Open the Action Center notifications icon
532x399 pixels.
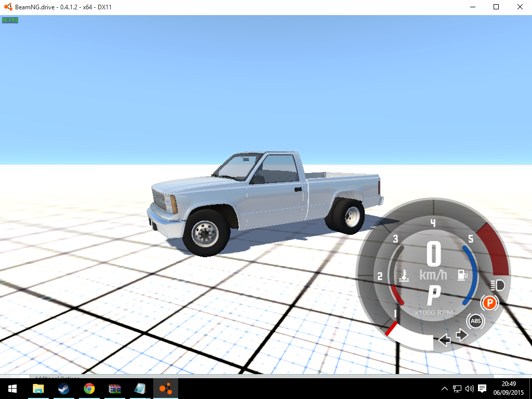[x=482, y=389]
